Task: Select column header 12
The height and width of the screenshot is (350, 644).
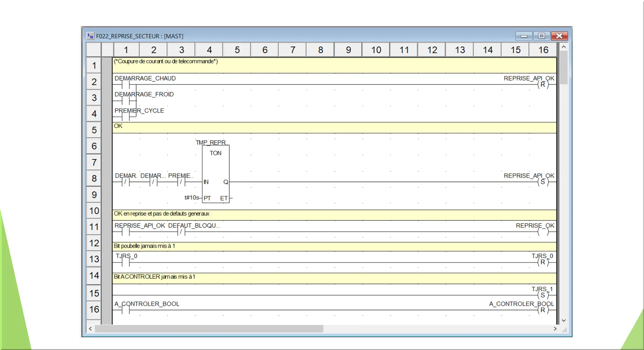Action: (x=432, y=50)
